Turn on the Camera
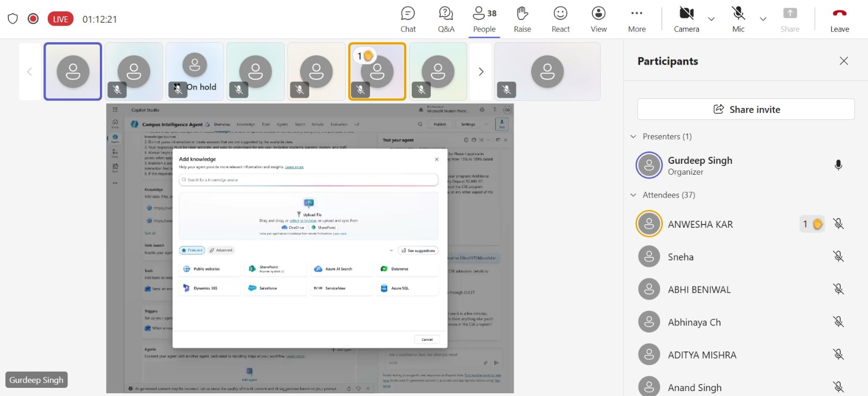868x396 pixels. 686,20
